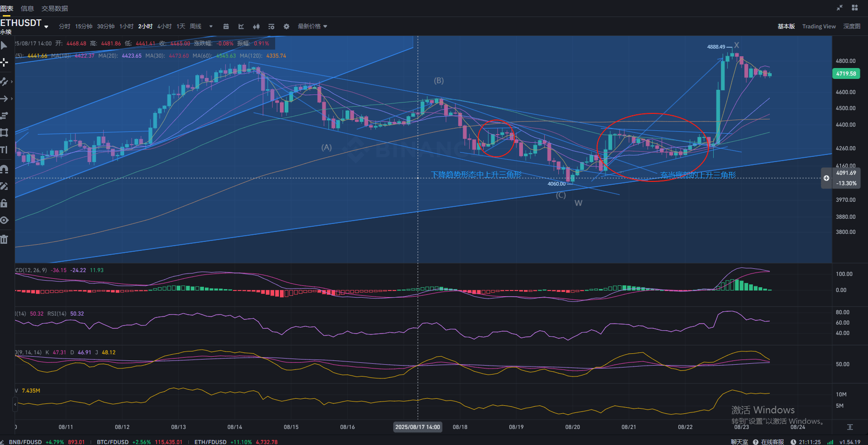Switch to Trading View chart mode
The width and height of the screenshot is (868, 445).
click(x=819, y=26)
